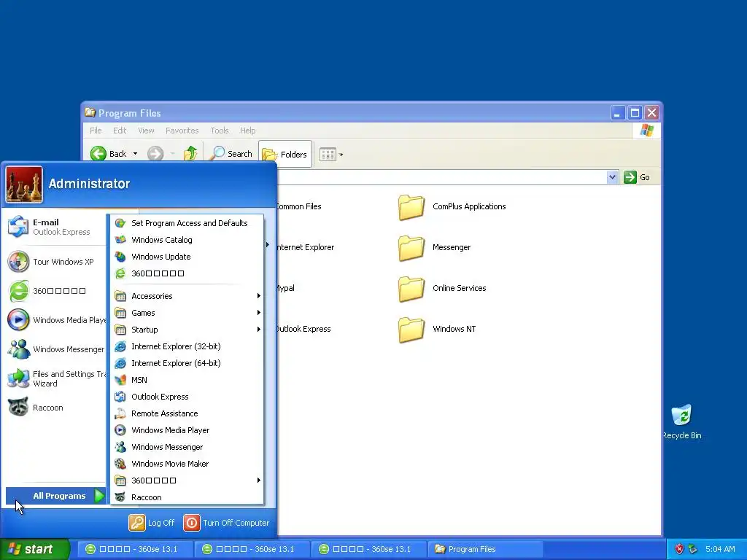Open Back button history dropdown arrow
Viewport: 747px width, 560px height.
click(x=135, y=153)
